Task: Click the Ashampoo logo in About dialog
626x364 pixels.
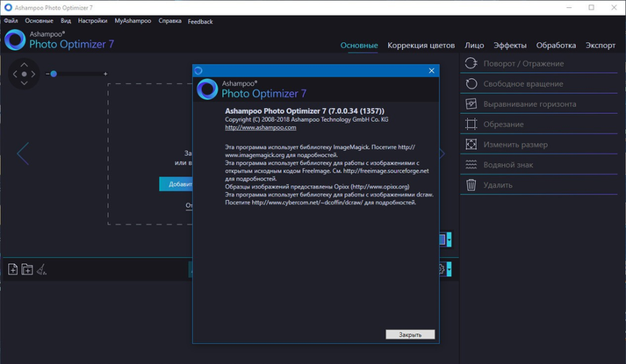Action: 207,89
